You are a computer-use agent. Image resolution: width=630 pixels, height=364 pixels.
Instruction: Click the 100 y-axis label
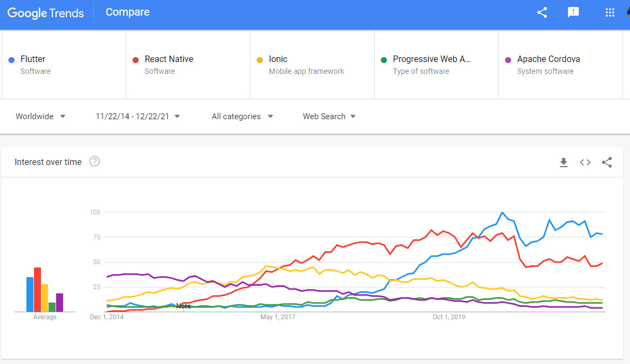[x=95, y=212]
